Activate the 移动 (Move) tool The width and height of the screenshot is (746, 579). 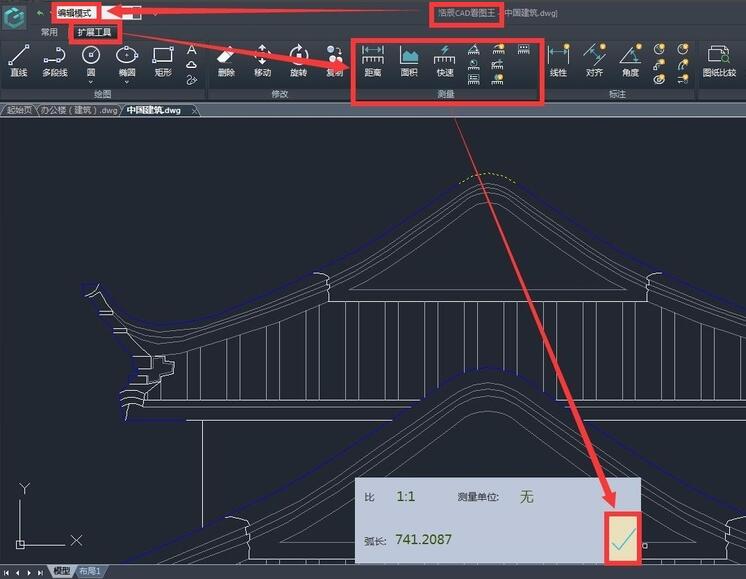tap(262, 60)
